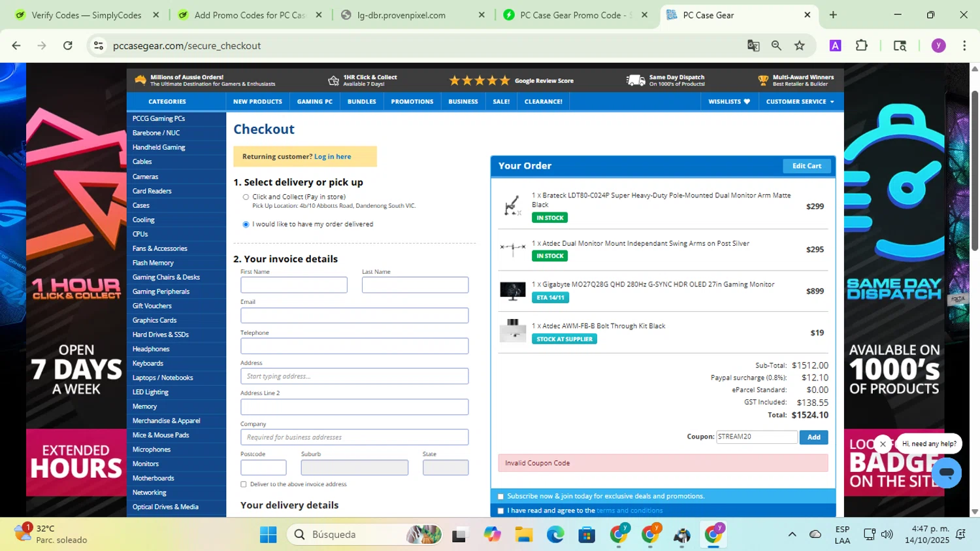Click the Edit Cart button

(x=806, y=166)
